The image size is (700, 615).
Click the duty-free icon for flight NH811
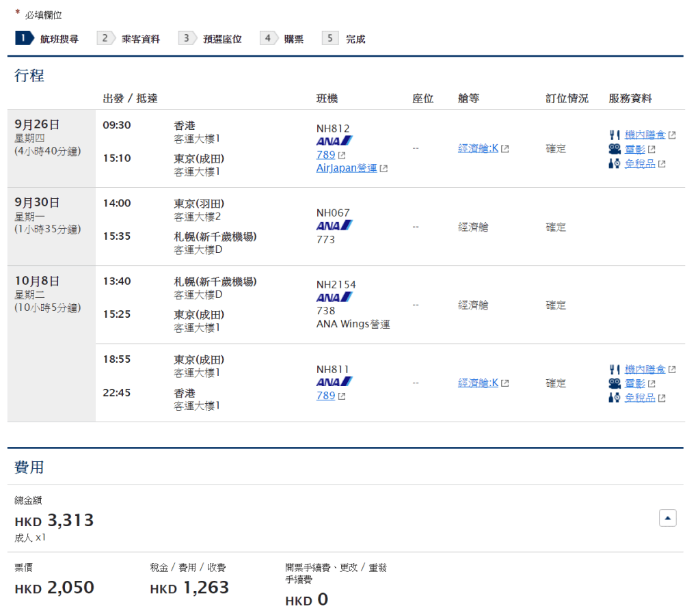click(x=614, y=398)
